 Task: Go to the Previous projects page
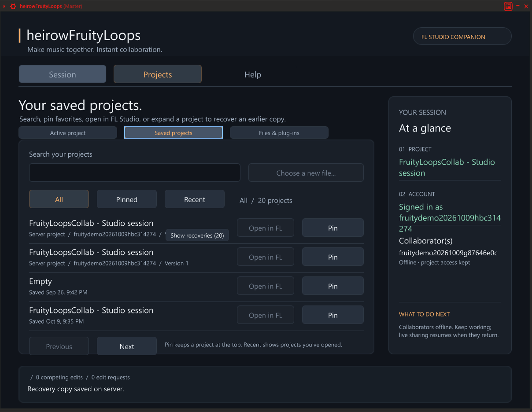tap(59, 346)
